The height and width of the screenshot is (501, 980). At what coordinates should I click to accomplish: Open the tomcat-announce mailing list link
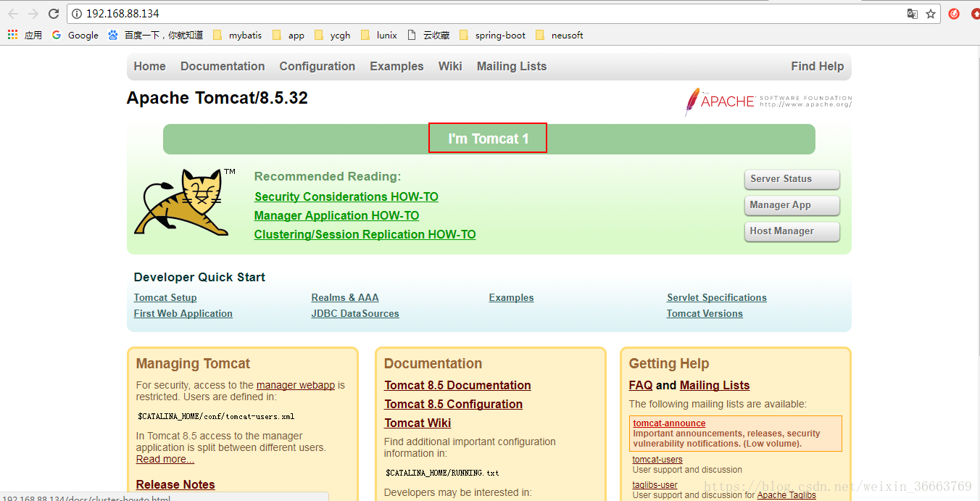[669, 423]
